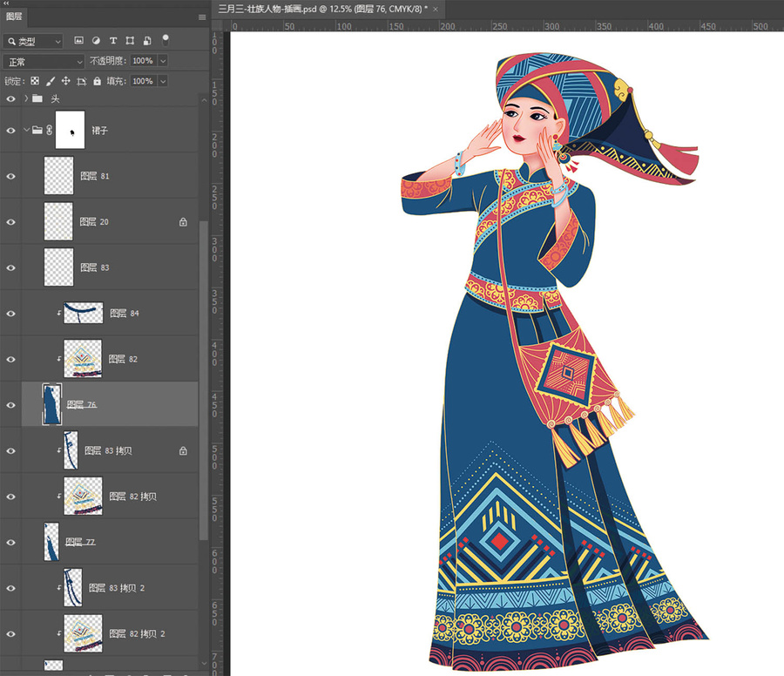Hide the 头 group
Image resolution: width=784 pixels, height=676 pixels.
(10, 99)
